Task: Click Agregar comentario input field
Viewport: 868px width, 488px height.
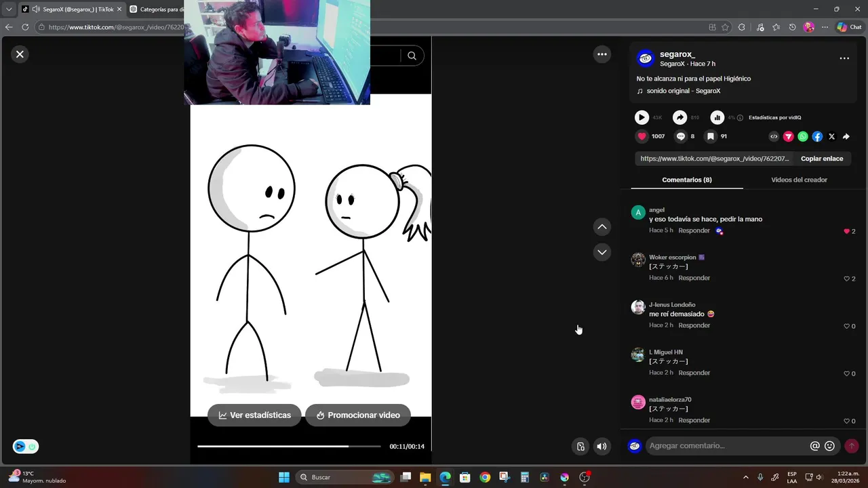Action: point(727,445)
